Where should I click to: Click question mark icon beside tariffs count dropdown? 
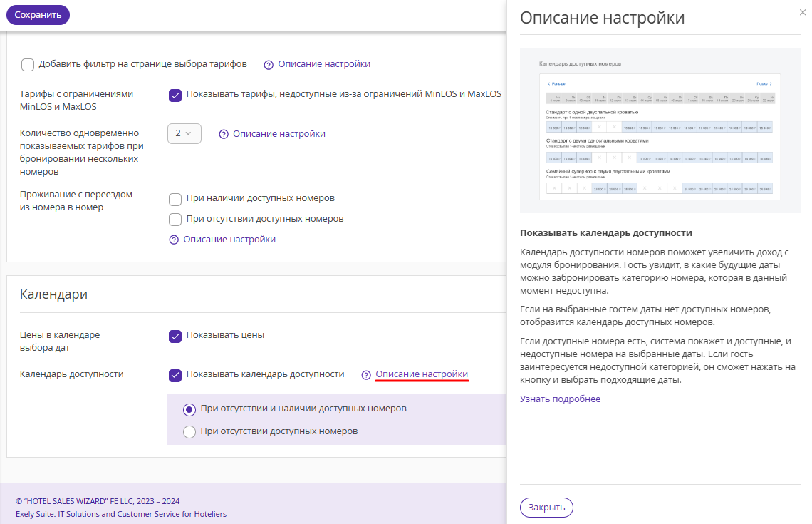click(x=223, y=134)
